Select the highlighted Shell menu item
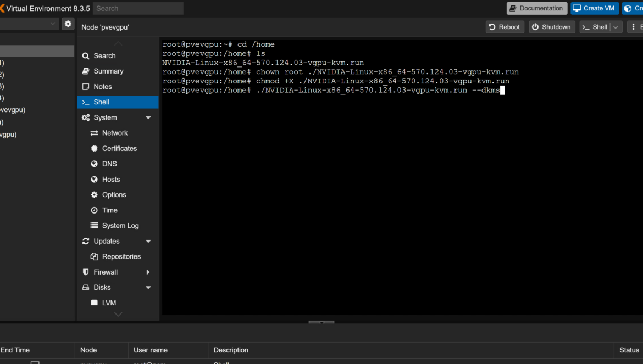The width and height of the screenshot is (643, 364). (x=118, y=102)
